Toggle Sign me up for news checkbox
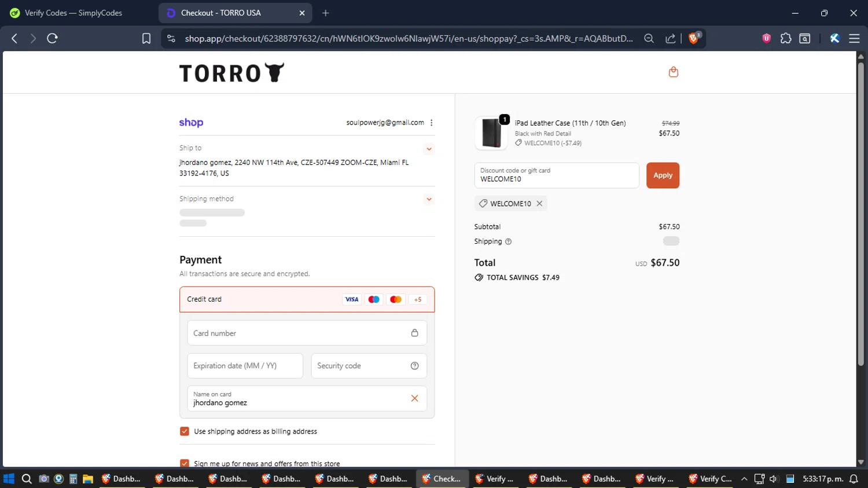 tap(185, 463)
